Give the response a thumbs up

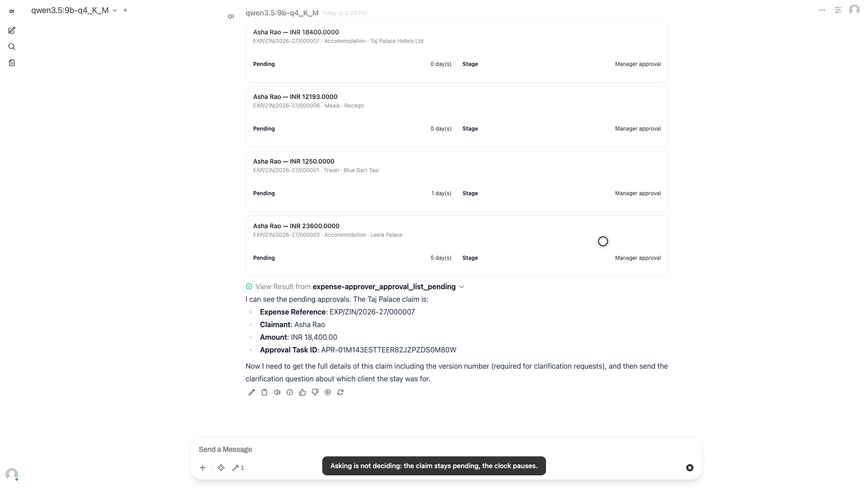click(x=302, y=392)
